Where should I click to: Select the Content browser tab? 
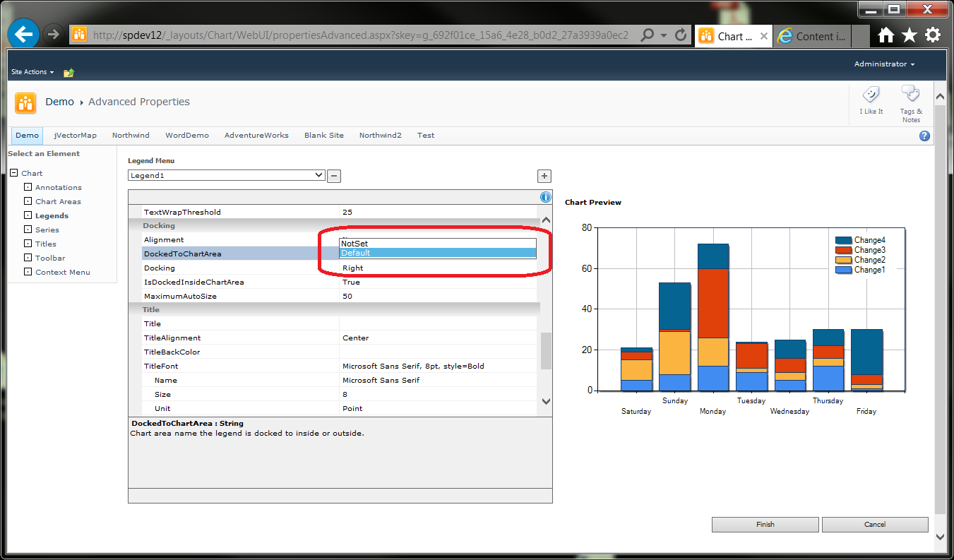click(813, 37)
